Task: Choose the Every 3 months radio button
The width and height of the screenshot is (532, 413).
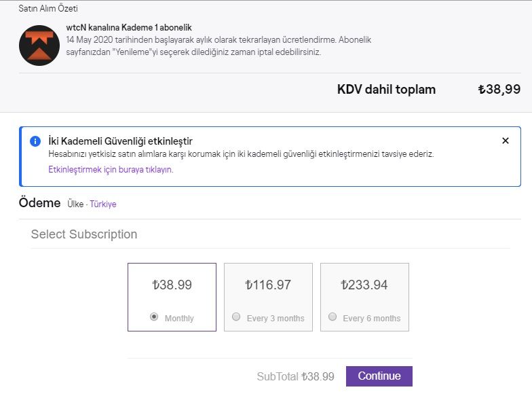Action: point(236,317)
